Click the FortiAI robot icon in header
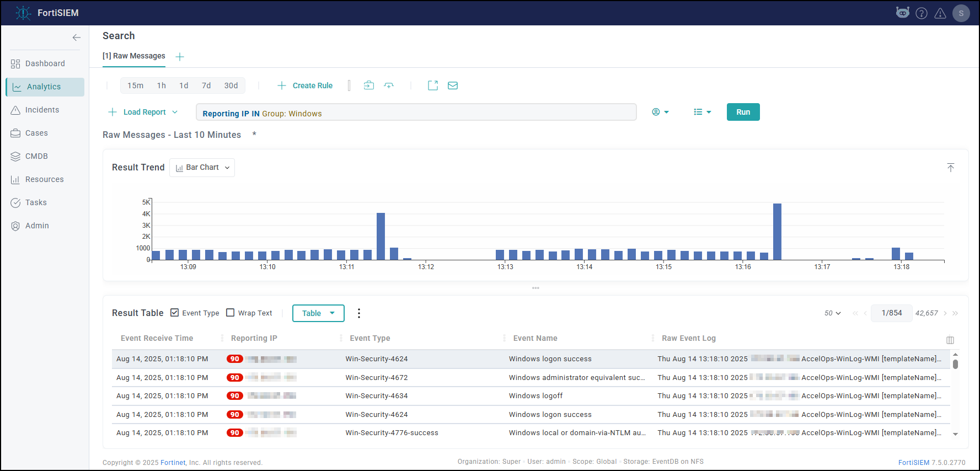The width and height of the screenshot is (980, 471). click(903, 13)
